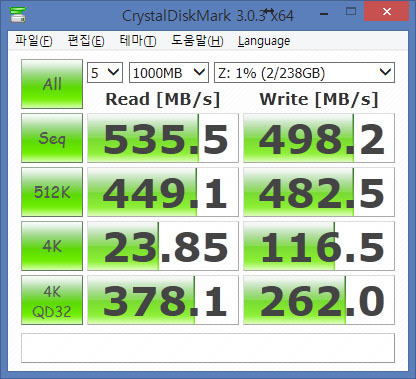The height and width of the screenshot is (379, 416).
Task: Click the empty comment text field at bottom
Action: (208, 348)
